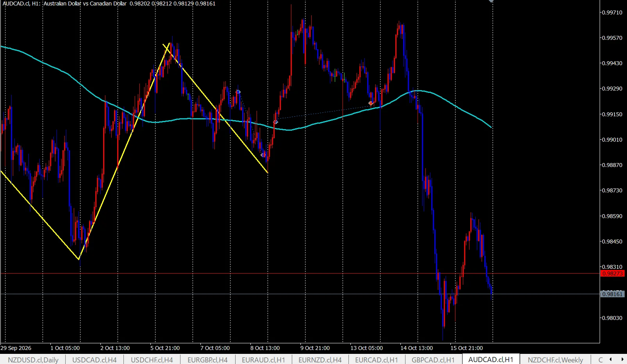Click the 0.98450 price axis label
627x364 pixels.
(x=612, y=241)
